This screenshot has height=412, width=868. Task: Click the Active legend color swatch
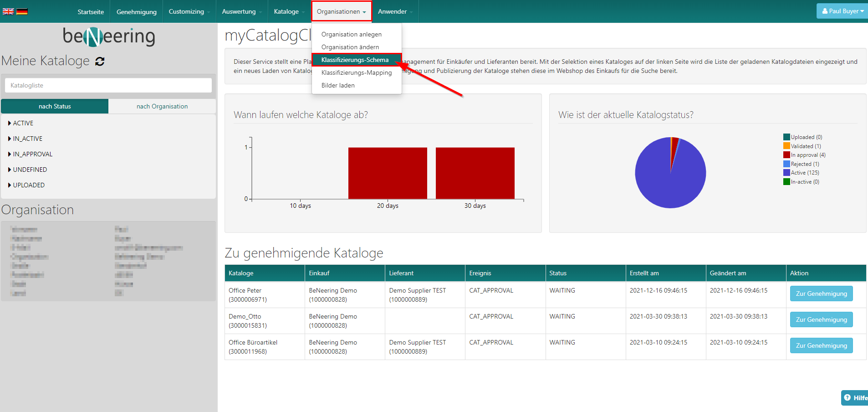click(x=786, y=173)
